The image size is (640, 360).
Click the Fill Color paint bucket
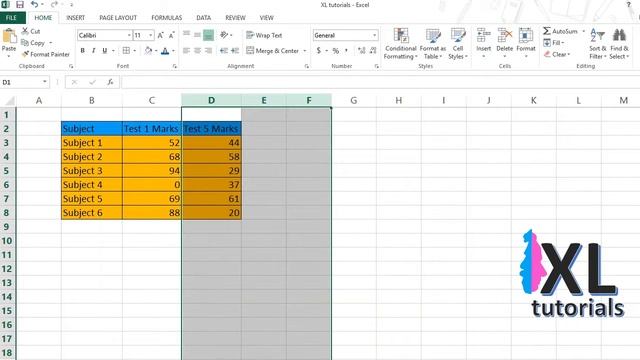[x=148, y=51]
